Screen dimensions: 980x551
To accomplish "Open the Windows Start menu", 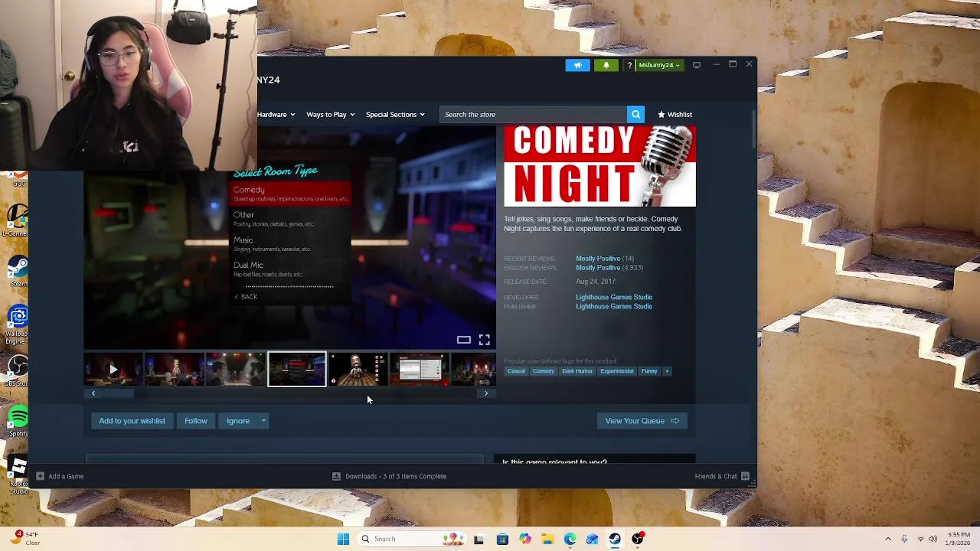I will (343, 539).
